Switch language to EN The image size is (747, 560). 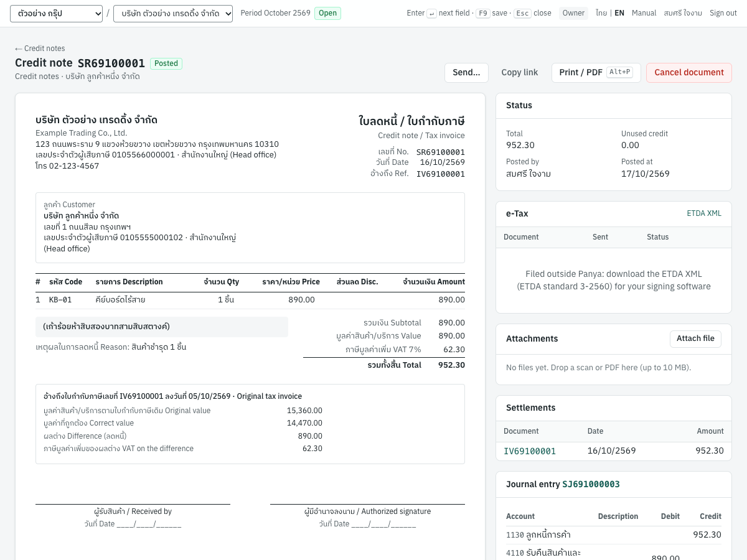(x=619, y=13)
